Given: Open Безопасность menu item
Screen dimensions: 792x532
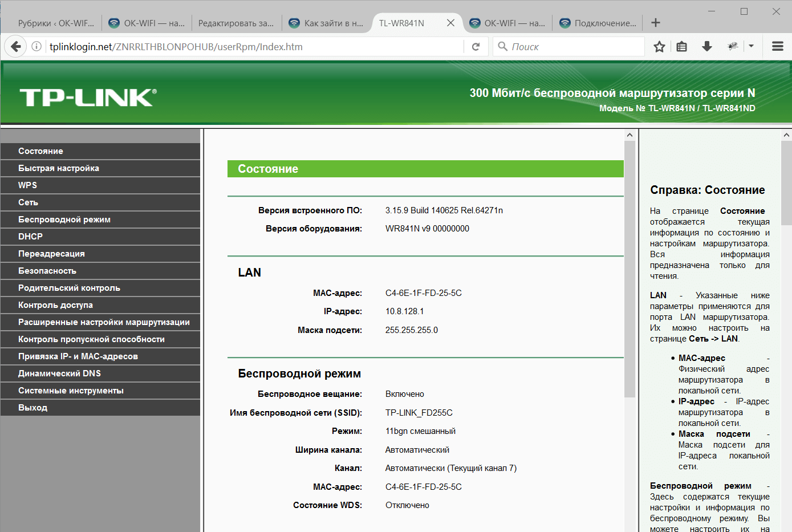Looking at the screenshot, I should pyautogui.click(x=100, y=271).
